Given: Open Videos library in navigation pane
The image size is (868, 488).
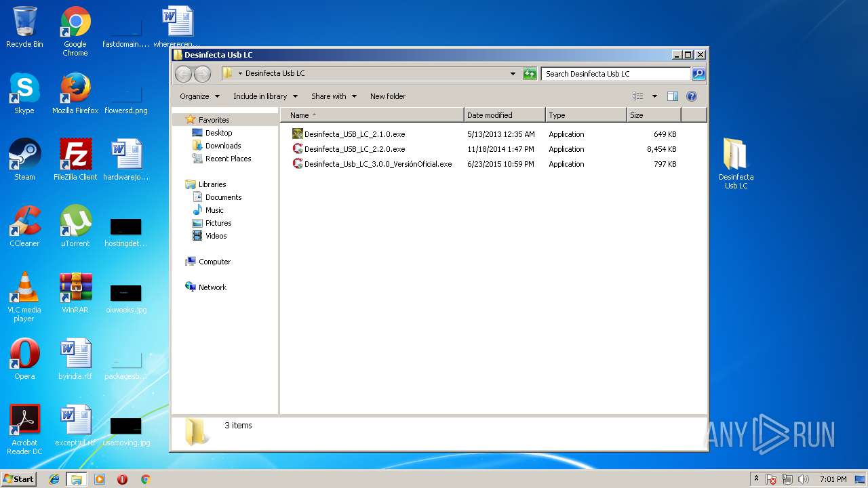Looking at the screenshot, I should click(210, 236).
